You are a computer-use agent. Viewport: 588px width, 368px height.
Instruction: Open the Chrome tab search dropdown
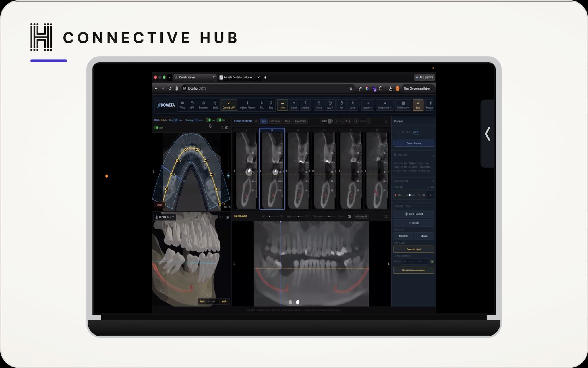169,77
